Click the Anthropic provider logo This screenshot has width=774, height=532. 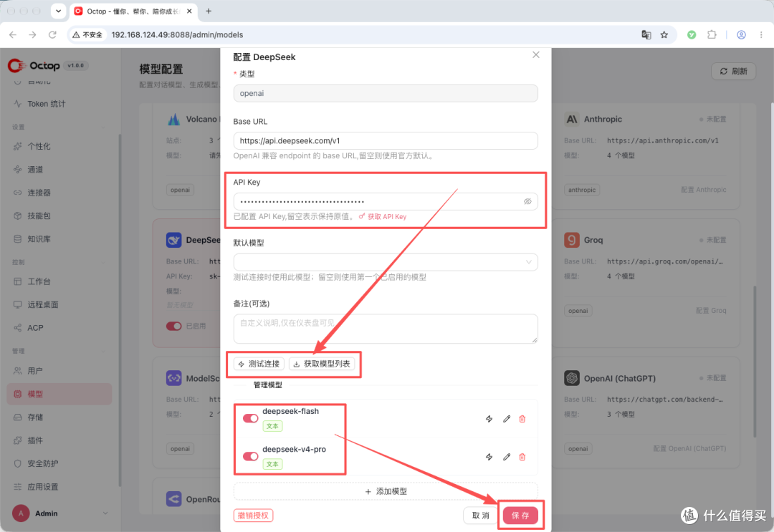pyautogui.click(x=572, y=120)
